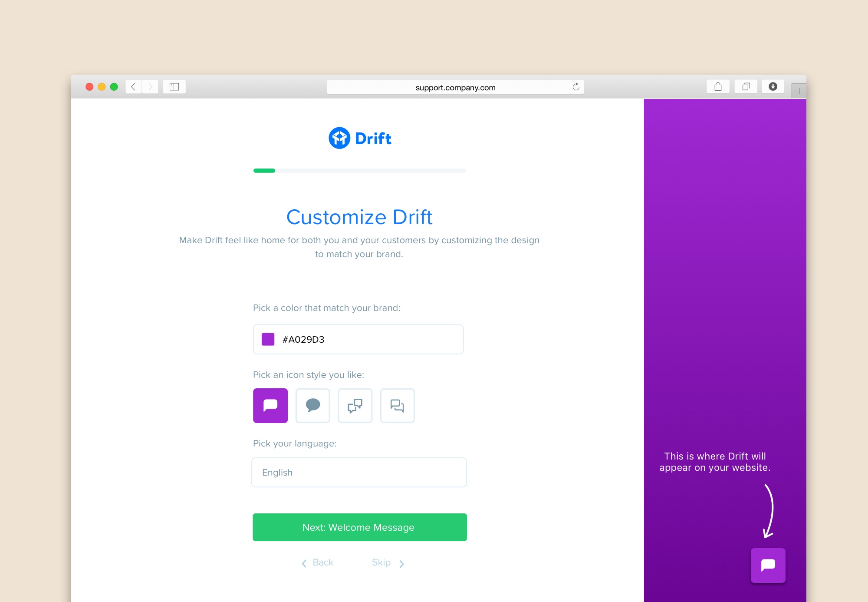Open the Drift chat widget preview button
The image size is (868, 602).
tap(768, 565)
